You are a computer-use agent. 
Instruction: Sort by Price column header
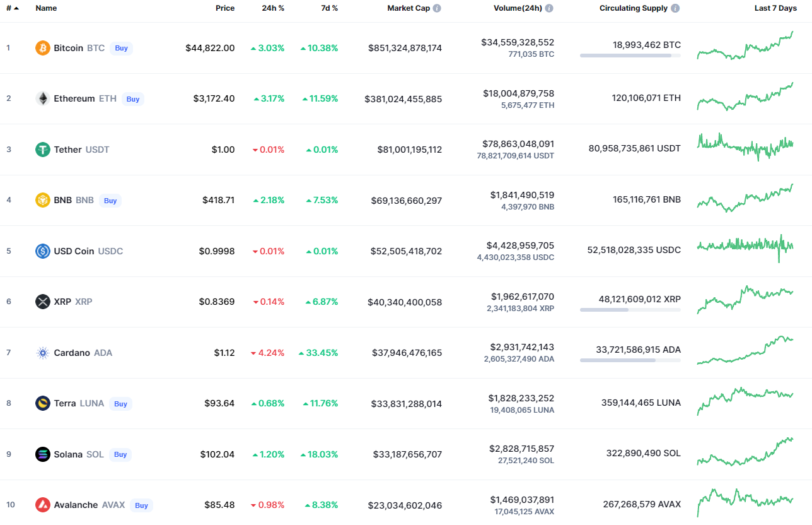pos(225,8)
